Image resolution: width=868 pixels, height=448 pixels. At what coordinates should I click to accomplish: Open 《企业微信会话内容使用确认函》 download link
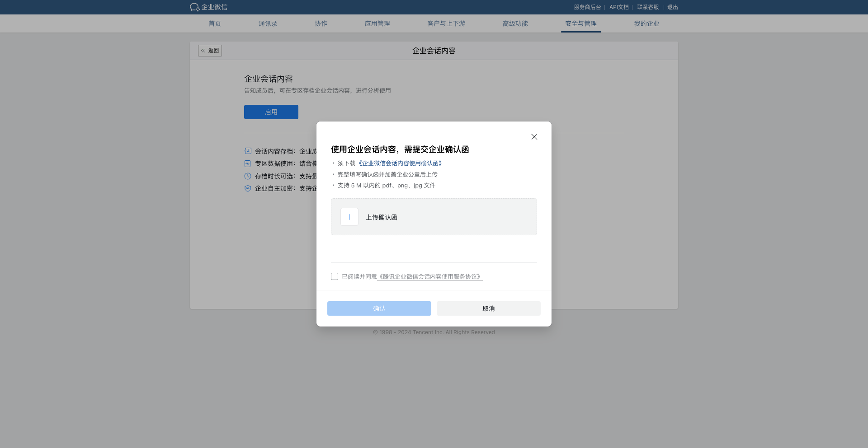[400, 163]
